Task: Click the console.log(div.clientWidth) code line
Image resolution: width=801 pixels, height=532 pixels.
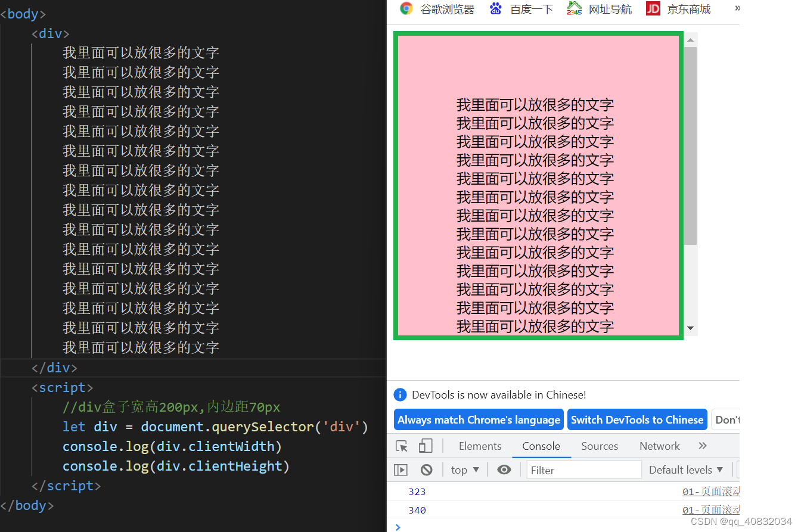Action: [x=172, y=446]
